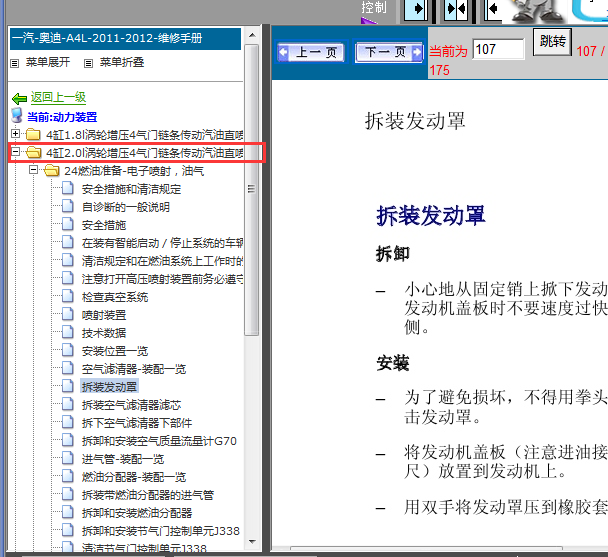Open 注意打开高压喷射装置前 entry

tap(162, 279)
